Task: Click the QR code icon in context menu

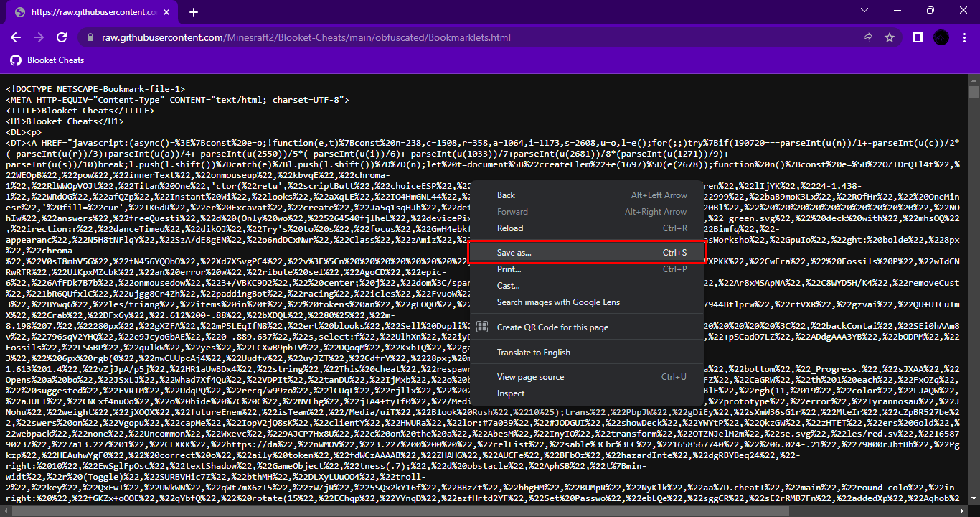Action: click(x=483, y=327)
